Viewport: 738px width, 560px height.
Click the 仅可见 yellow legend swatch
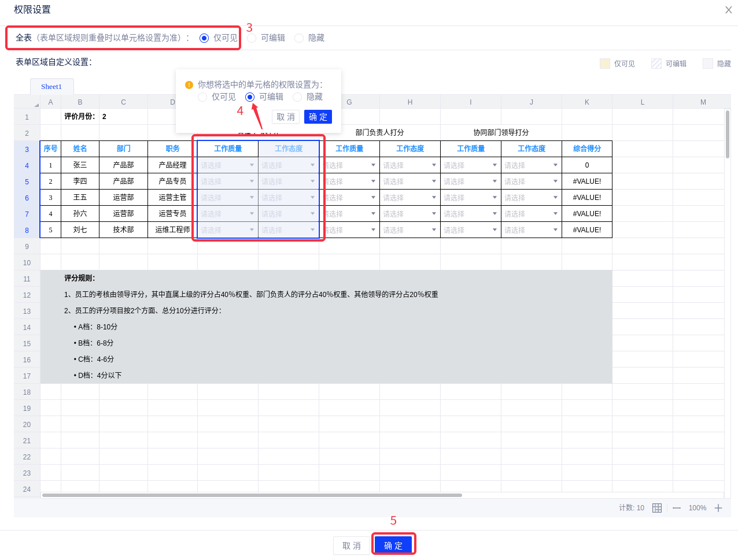tap(605, 64)
